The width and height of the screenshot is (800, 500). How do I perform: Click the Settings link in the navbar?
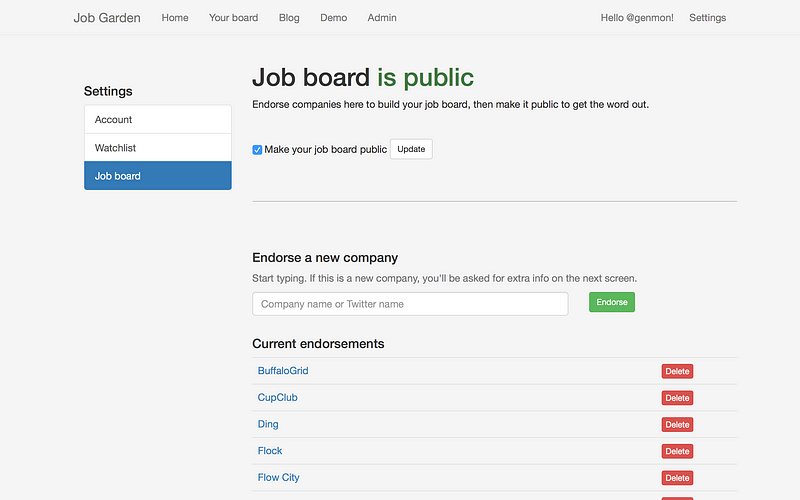coord(708,18)
